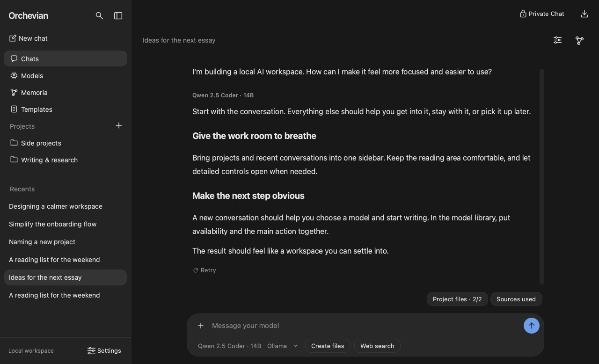Image resolution: width=599 pixels, height=364 pixels.
Task: Toggle the Create files option
Action: [x=328, y=346]
